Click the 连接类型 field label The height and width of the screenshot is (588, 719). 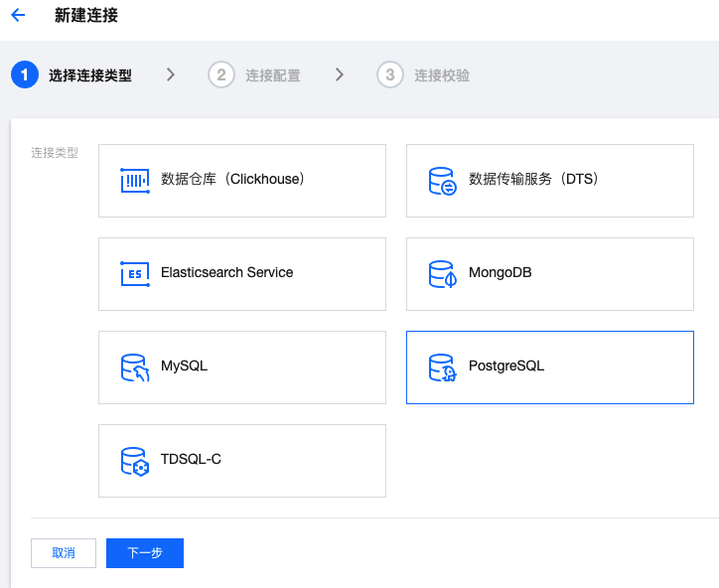pos(55,153)
